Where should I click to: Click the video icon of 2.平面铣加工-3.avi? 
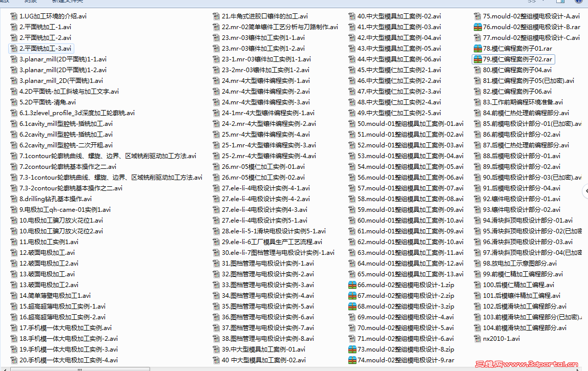pos(14,48)
